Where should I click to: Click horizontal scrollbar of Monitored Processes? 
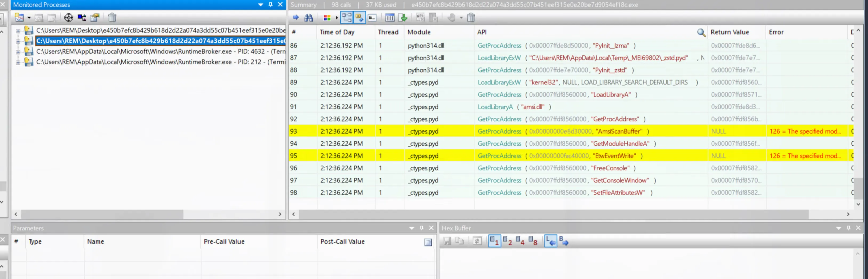click(x=102, y=214)
